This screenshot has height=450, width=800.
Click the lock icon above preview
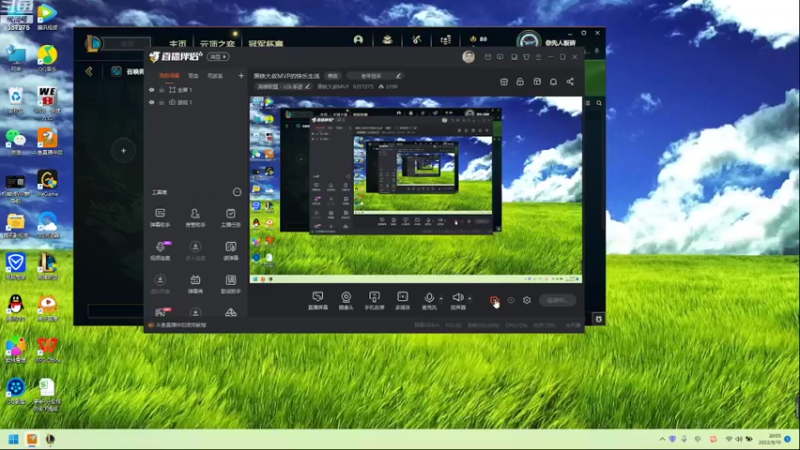520,82
